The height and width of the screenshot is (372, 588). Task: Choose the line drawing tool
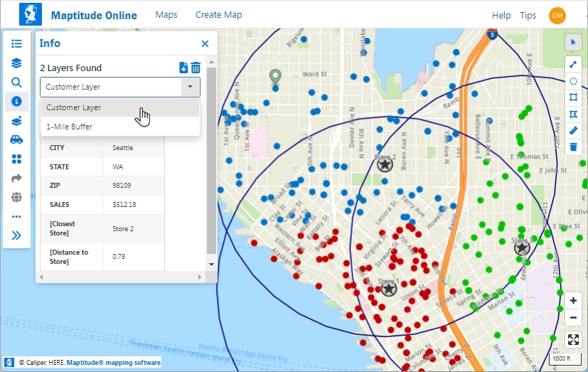click(573, 64)
